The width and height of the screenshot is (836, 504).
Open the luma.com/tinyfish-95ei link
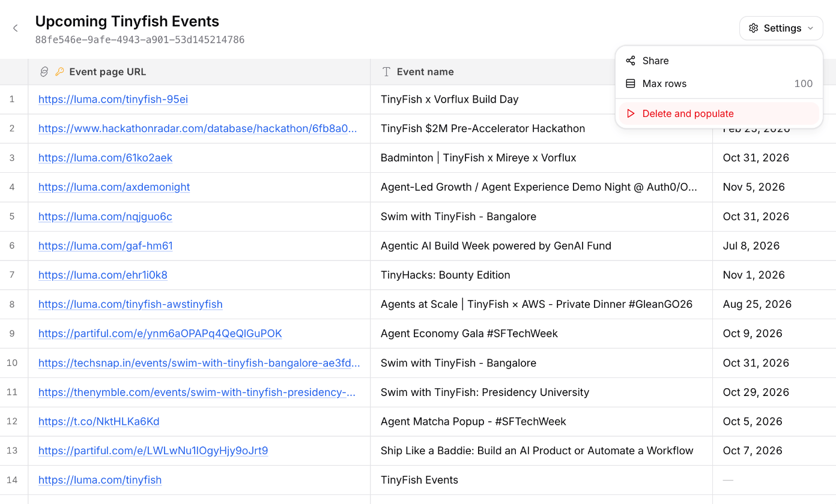coord(113,100)
